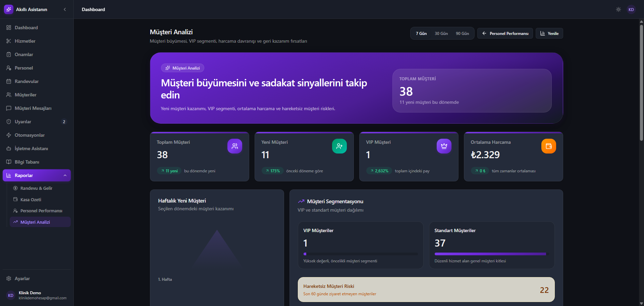The height and width of the screenshot is (306, 644).
Task: Select the 7 Gün period option
Action: click(x=421, y=34)
